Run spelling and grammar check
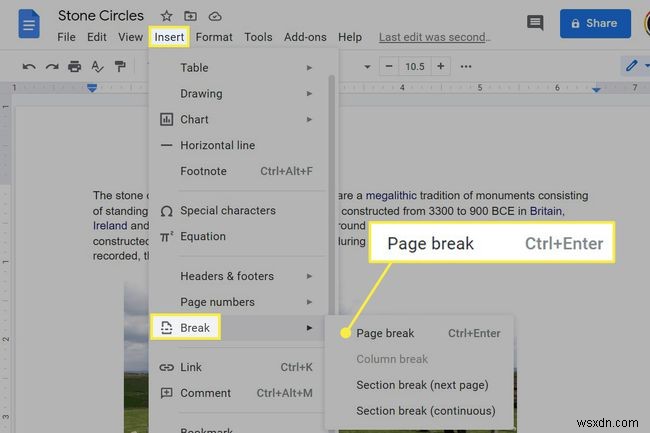This screenshot has height=433, width=650. 97,66
